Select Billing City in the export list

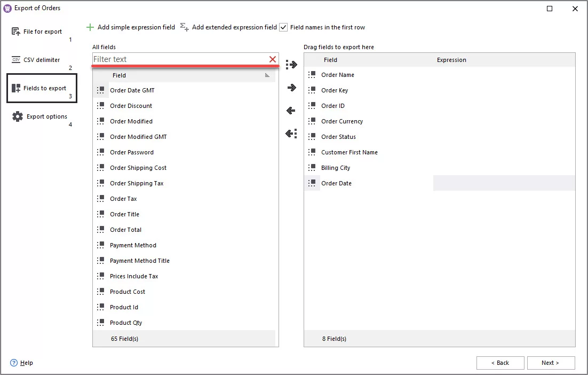click(x=336, y=167)
